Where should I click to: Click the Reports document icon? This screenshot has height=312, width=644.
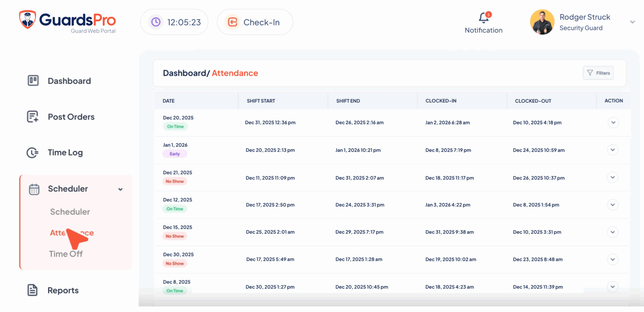pyautogui.click(x=32, y=290)
